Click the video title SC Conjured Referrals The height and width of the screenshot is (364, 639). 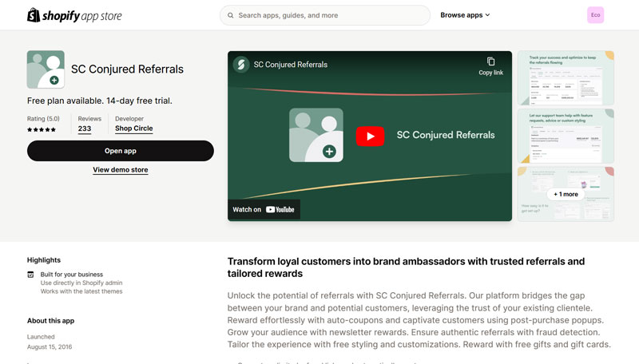[x=291, y=65]
